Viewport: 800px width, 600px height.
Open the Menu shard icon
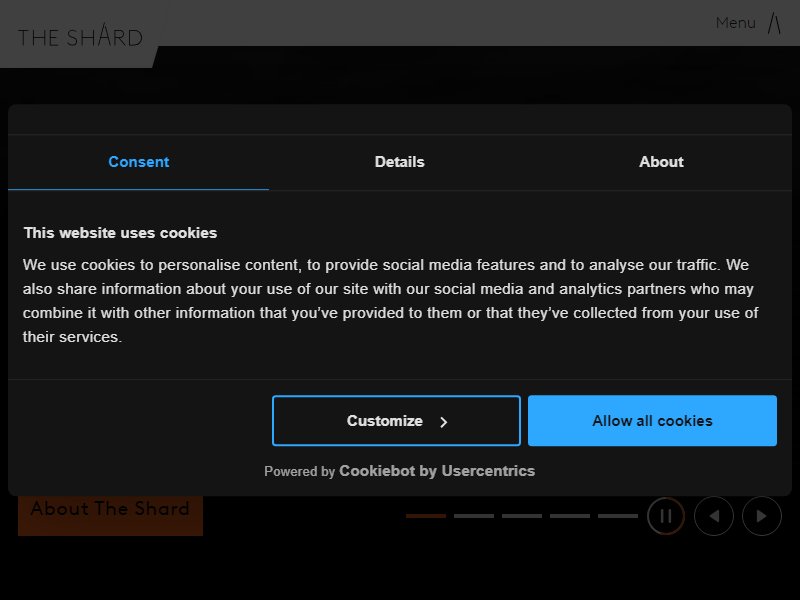coord(774,23)
